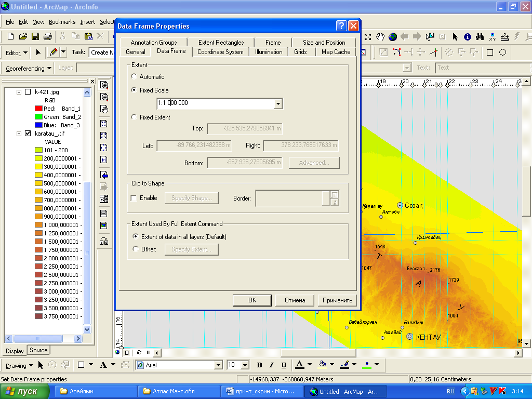Open the Arial font name dropdown
The height and width of the screenshot is (399, 532).
pyautogui.click(x=219, y=365)
